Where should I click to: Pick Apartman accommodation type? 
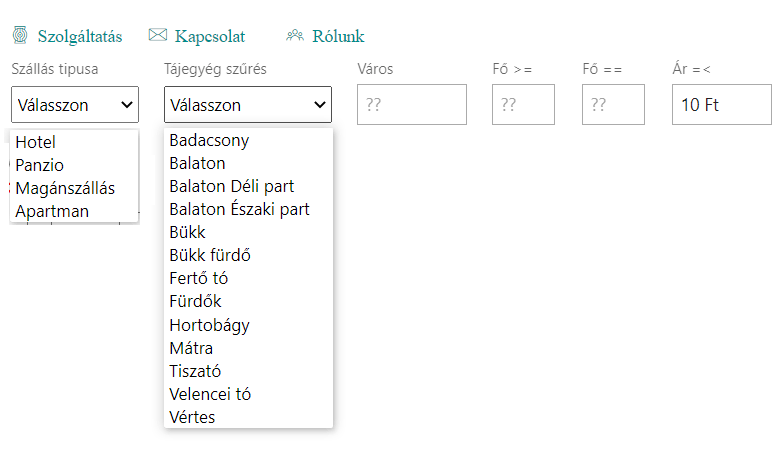52,211
